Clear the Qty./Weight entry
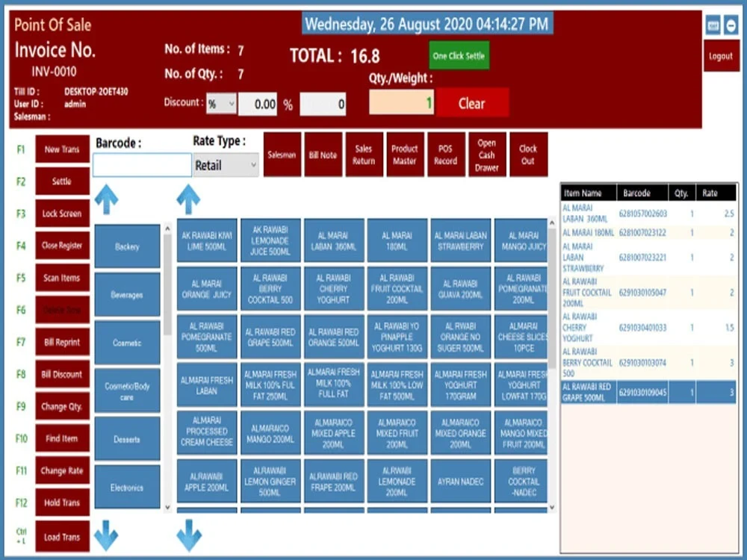The height and width of the screenshot is (560, 747). (x=472, y=103)
